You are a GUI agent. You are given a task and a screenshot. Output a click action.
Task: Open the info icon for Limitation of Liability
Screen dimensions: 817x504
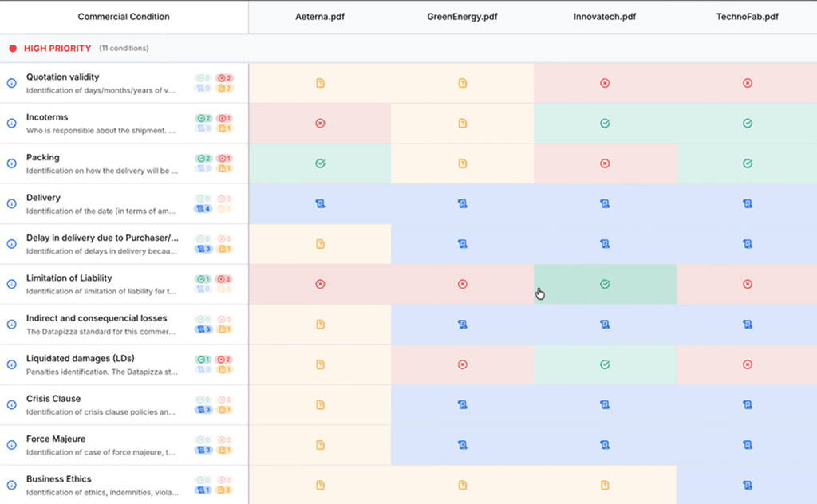12,284
